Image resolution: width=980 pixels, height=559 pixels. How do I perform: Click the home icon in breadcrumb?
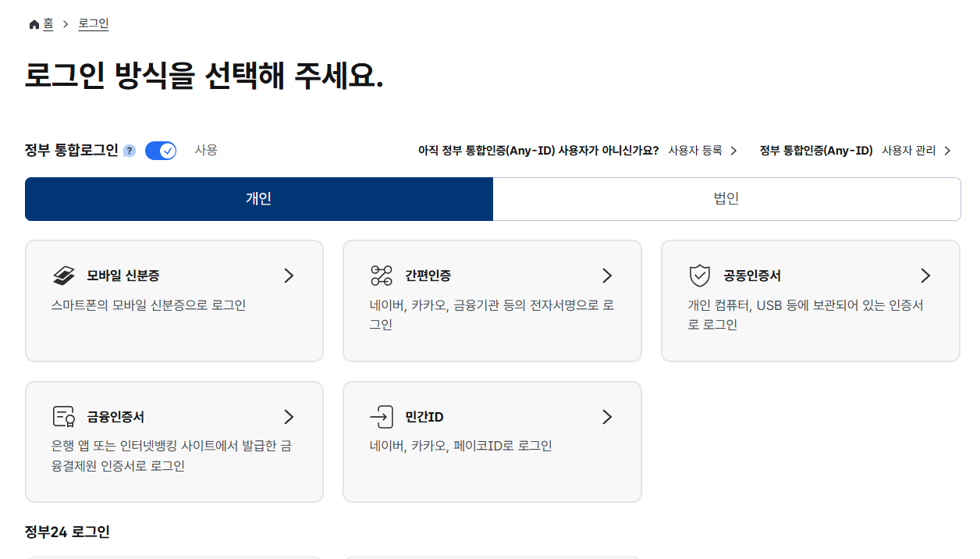point(34,24)
